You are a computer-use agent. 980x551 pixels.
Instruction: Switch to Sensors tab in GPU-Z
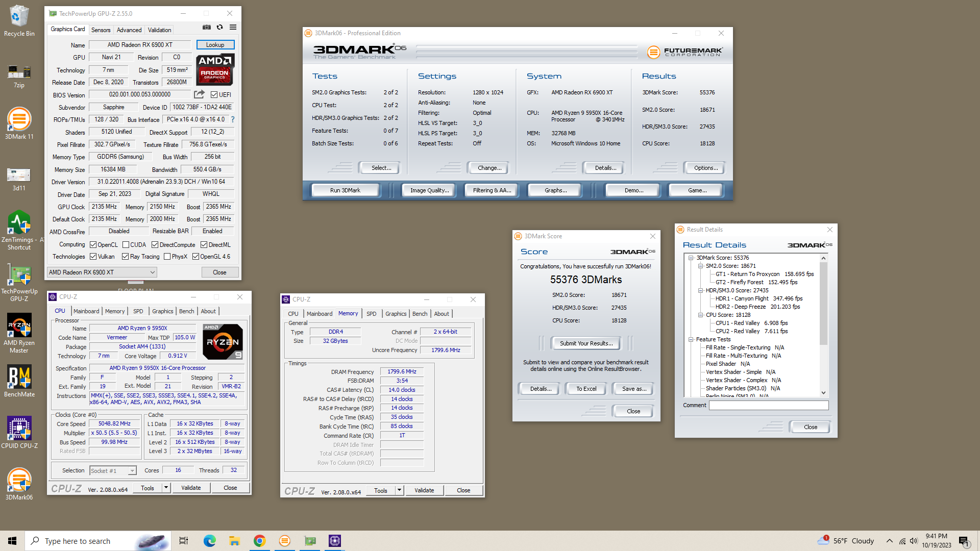point(101,30)
